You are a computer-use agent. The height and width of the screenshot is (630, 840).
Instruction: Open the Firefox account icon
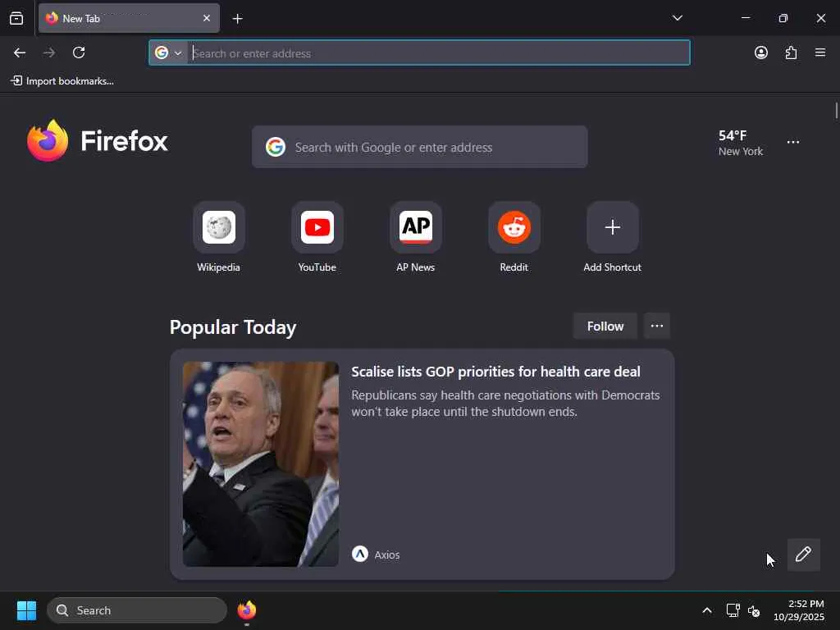pos(760,52)
